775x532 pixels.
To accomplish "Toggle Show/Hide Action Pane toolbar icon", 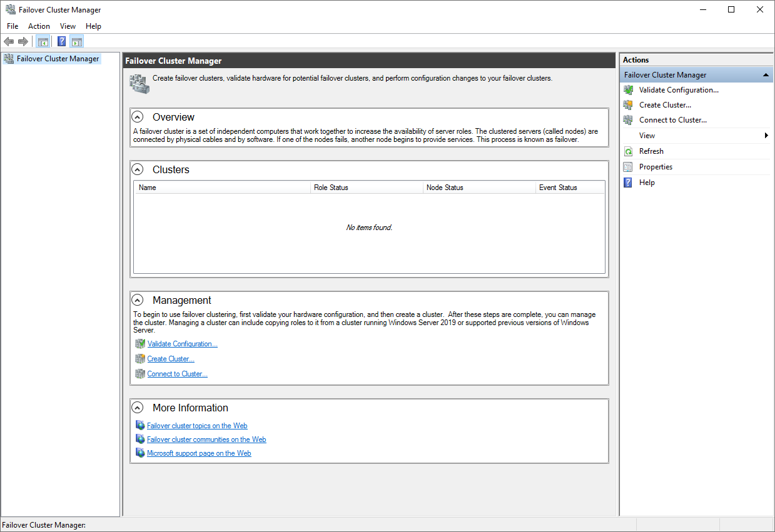I will 77,42.
